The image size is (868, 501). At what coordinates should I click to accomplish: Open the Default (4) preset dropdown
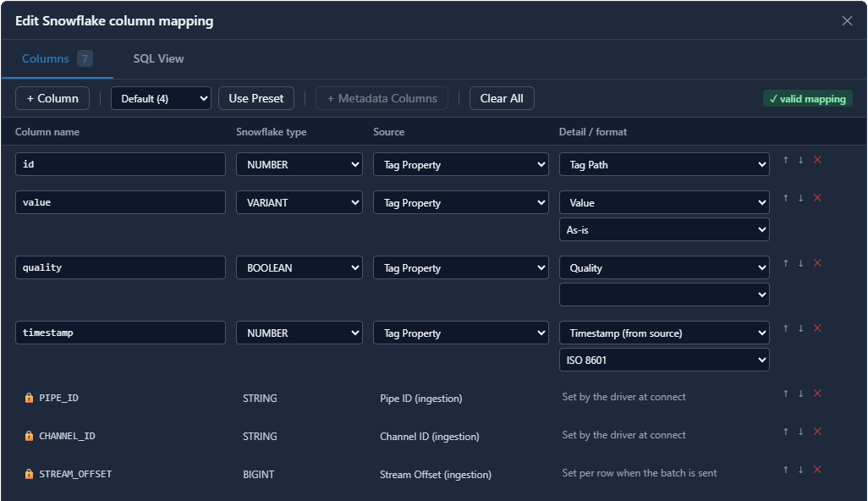(x=161, y=98)
